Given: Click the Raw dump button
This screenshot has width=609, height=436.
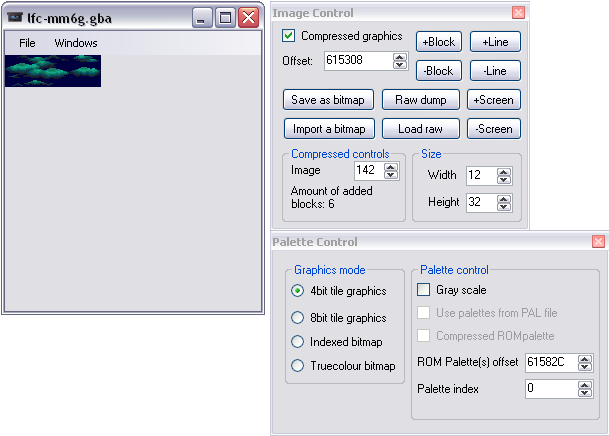Looking at the screenshot, I should pyautogui.click(x=420, y=100).
